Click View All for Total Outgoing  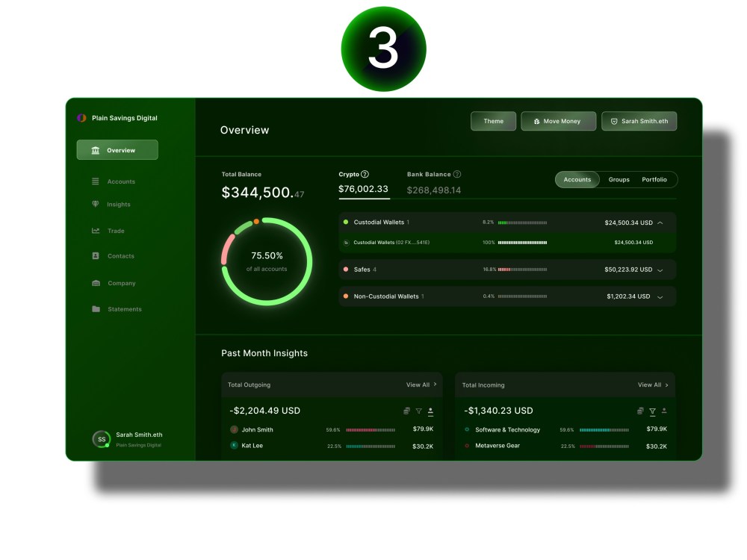[421, 385]
